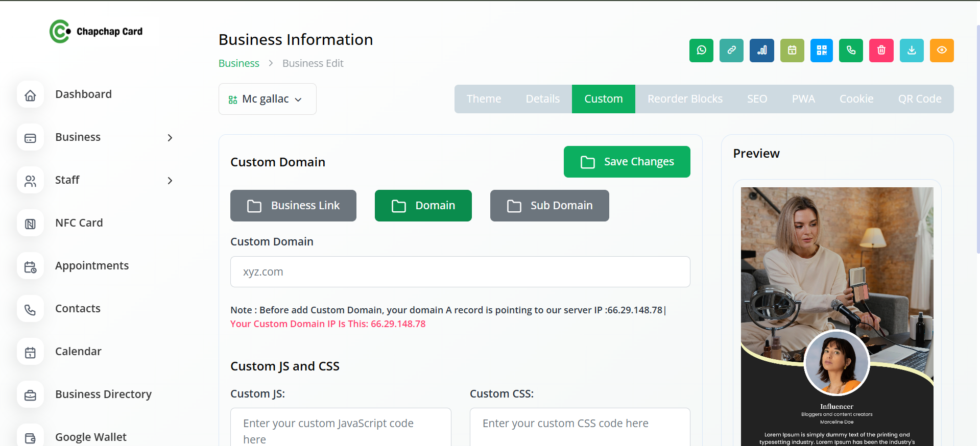The image size is (980, 446).
Task: Open Appointments in the sidebar
Action: (92, 266)
